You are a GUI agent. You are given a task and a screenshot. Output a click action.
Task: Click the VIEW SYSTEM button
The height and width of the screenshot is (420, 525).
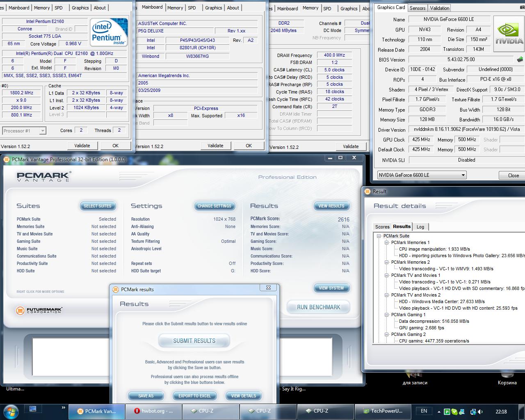point(331,288)
